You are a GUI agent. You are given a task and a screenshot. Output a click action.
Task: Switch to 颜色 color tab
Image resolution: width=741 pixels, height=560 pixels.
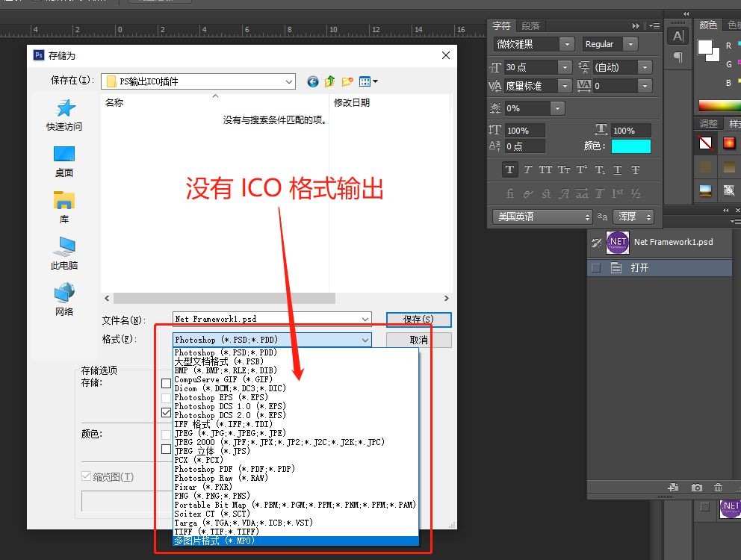[708, 25]
